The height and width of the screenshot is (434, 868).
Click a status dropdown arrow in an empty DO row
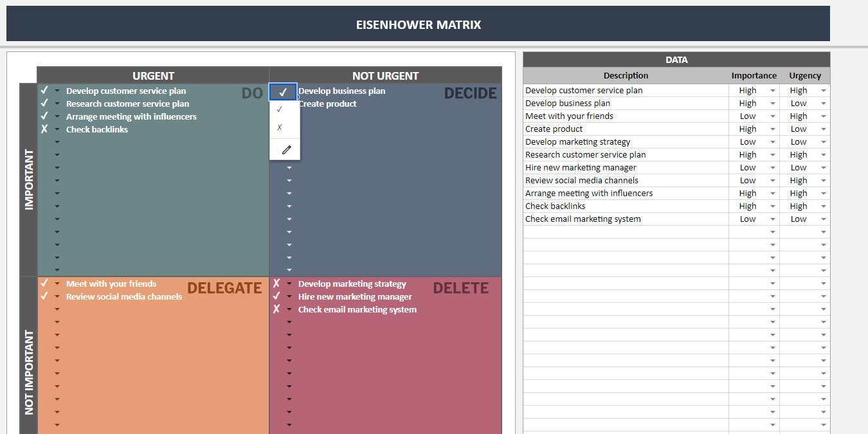pyautogui.click(x=57, y=154)
